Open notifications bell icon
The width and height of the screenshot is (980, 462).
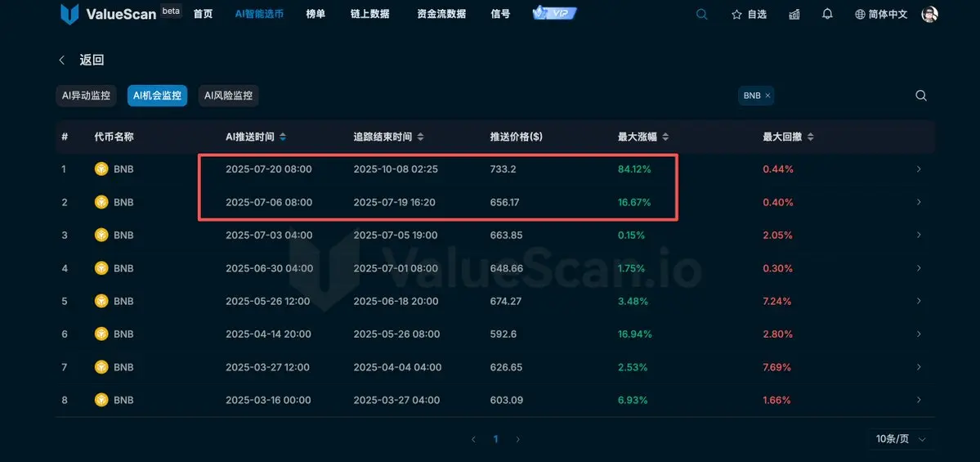click(x=827, y=14)
